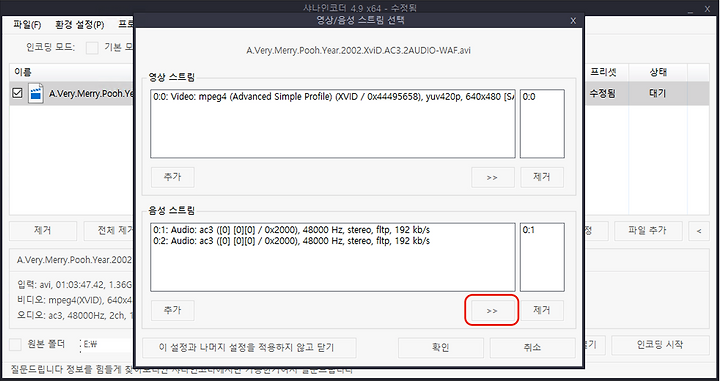Confirm with the 확인 button
The width and height of the screenshot is (720, 381).
(x=441, y=347)
